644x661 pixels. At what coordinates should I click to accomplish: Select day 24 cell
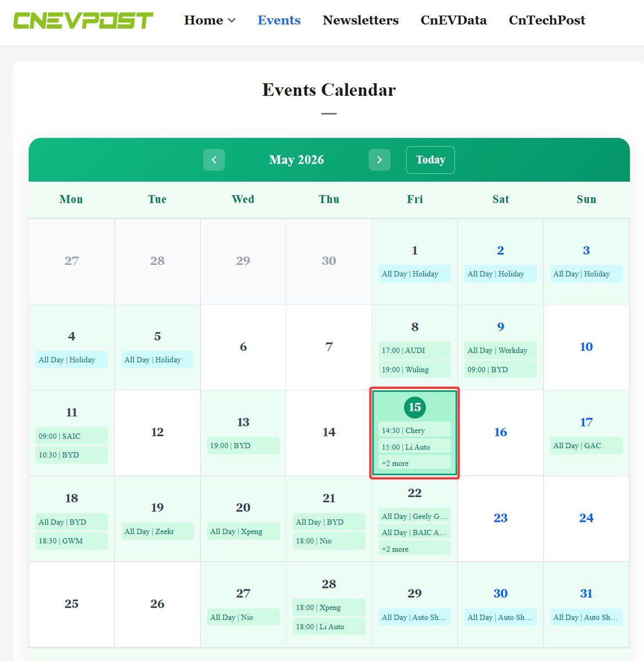[586, 518]
